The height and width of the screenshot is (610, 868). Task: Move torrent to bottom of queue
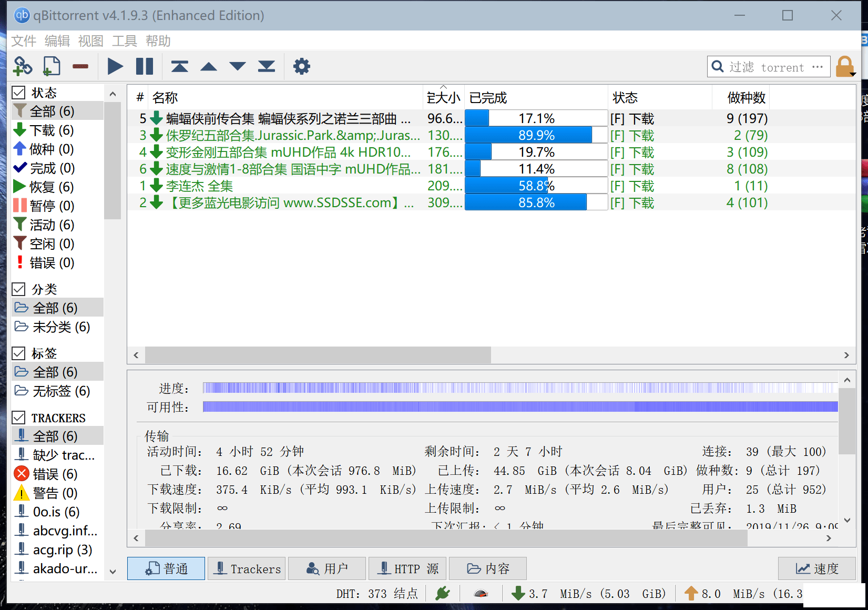coord(267,66)
